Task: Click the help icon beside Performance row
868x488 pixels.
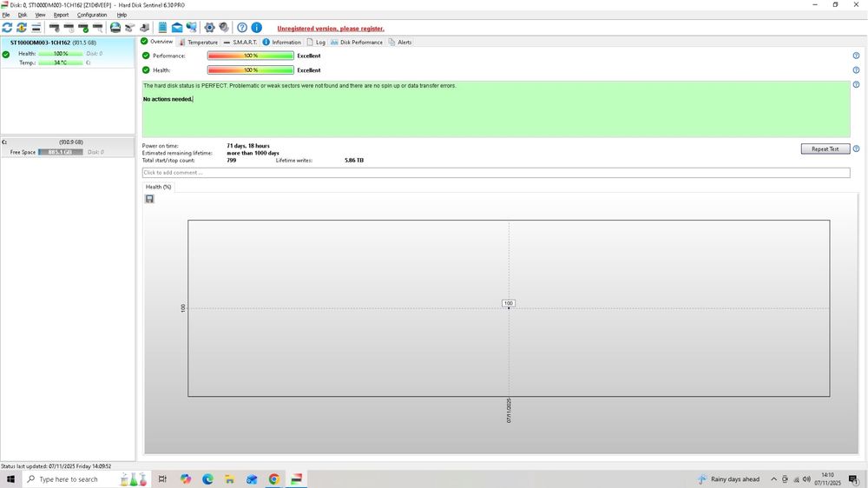Action: point(856,56)
